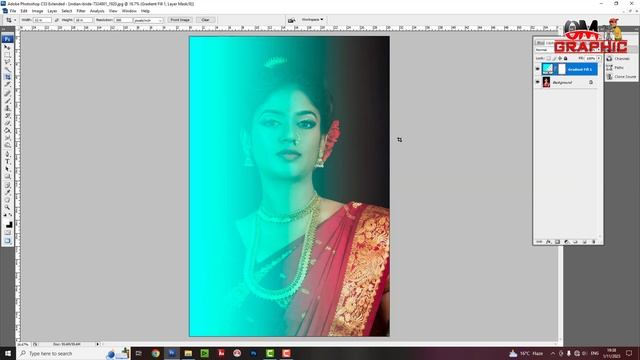Select the Horizontal Type tool

[x=7, y=162]
